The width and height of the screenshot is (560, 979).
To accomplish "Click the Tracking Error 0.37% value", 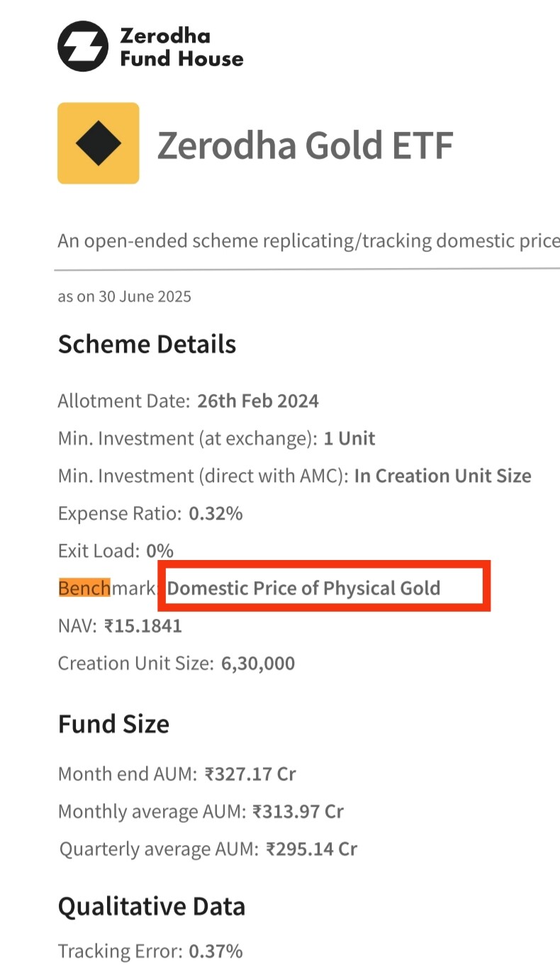I will pyautogui.click(x=215, y=951).
